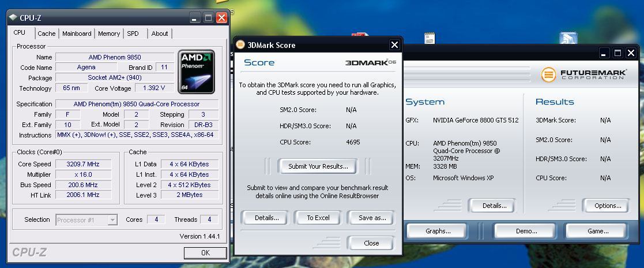The width and height of the screenshot is (644, 268).
Task: Click the To Excel button
Action: [318, 218]
